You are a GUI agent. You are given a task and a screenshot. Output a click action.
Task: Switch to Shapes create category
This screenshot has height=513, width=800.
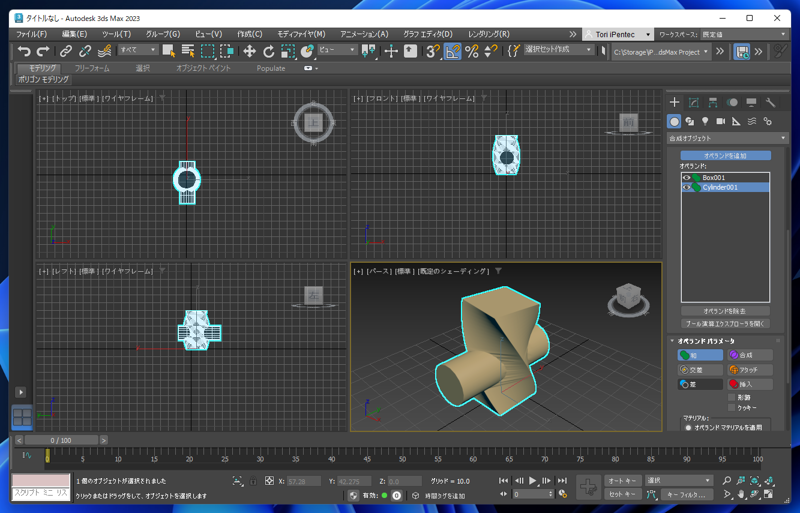tap(690, 121)
